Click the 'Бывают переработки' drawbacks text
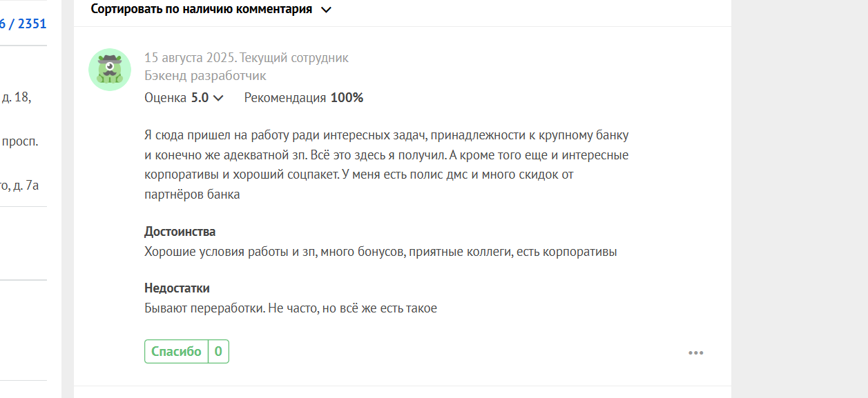868x398 pixels. tap(291, 308)
